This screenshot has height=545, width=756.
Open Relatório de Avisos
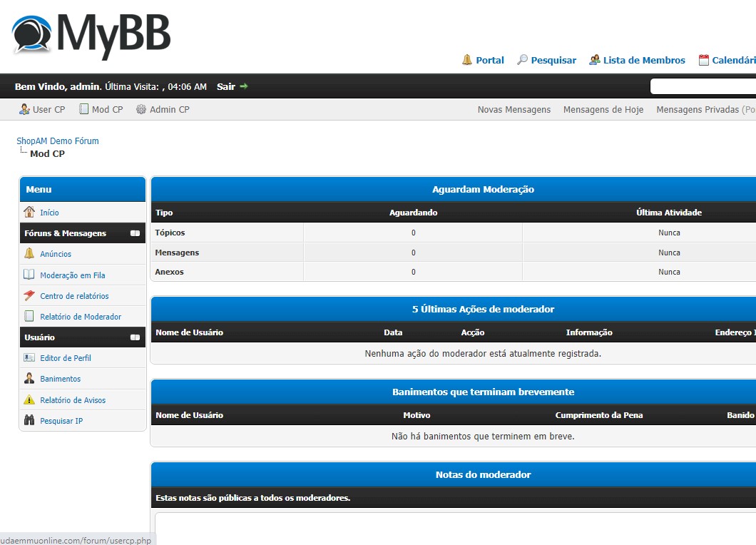pos(73,400)
